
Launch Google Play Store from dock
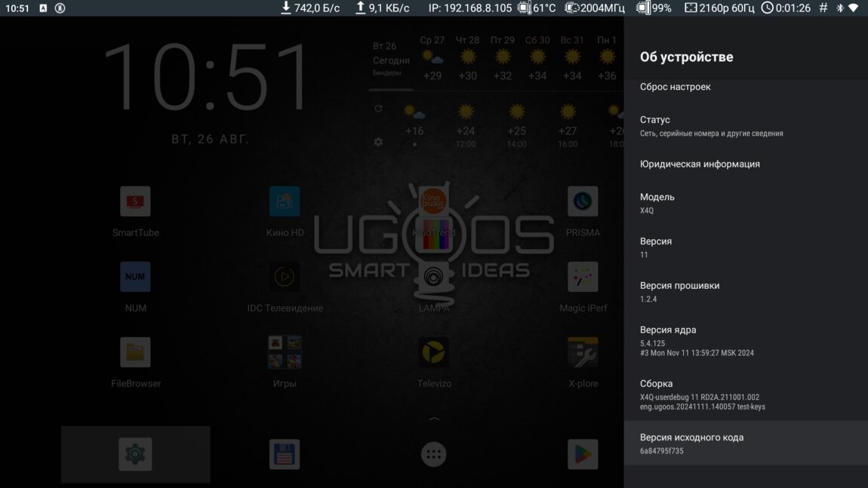point(583,454)
